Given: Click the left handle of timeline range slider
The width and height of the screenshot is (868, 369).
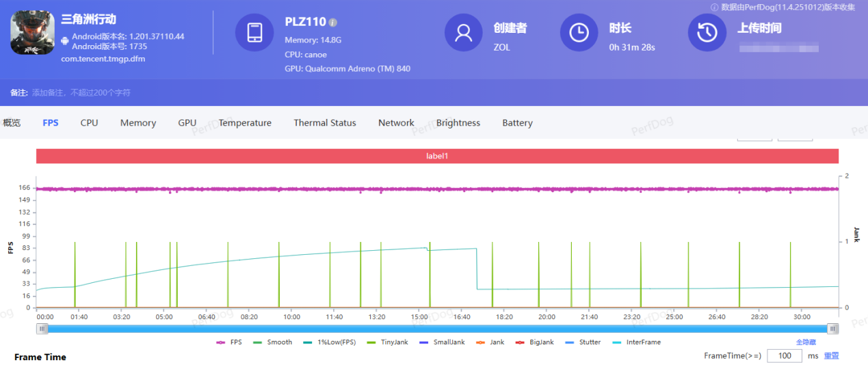Looking at the screenshot, I should [x=42, y=329].
